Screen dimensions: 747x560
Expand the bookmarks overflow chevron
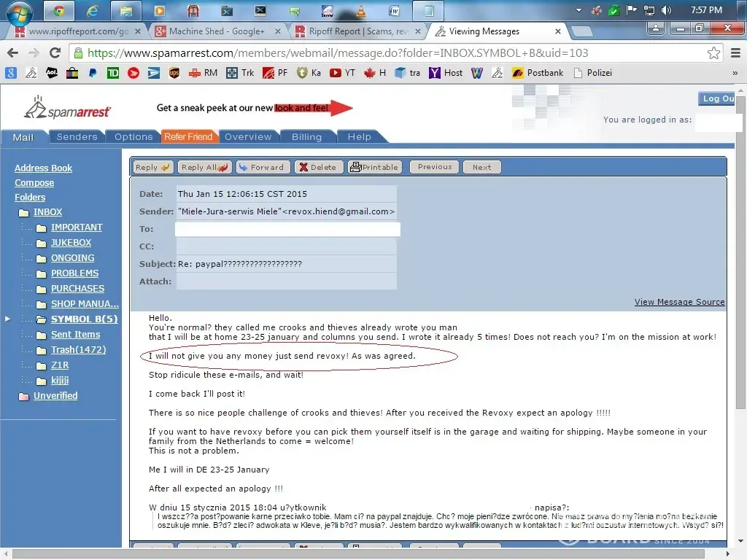click(735, 73)
